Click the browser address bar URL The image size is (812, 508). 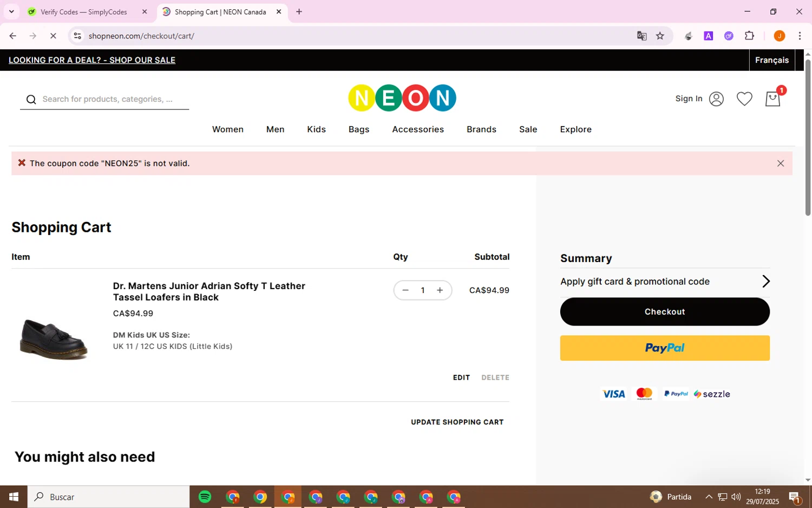pyautogui.click(x=141, y=36)
